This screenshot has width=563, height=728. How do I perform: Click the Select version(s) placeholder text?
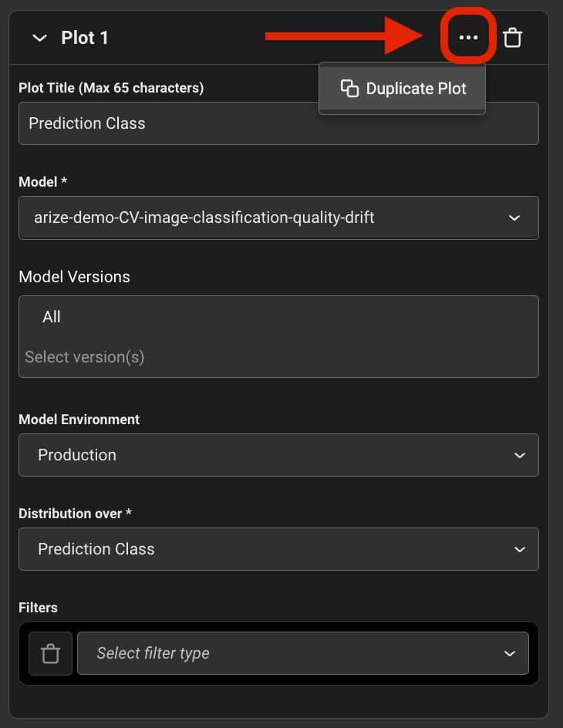coord(85,357)
